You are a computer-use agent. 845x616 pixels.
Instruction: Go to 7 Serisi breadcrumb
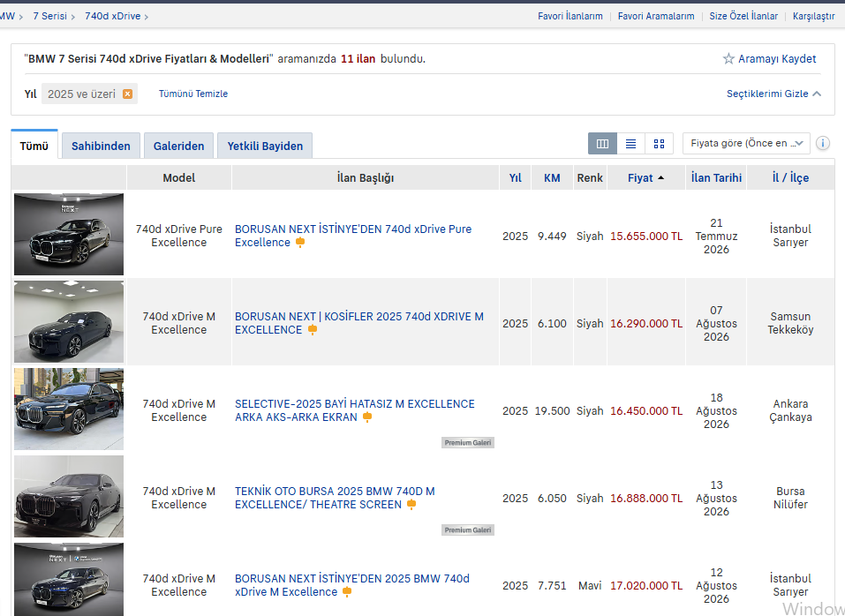click(x=49, y=16)
